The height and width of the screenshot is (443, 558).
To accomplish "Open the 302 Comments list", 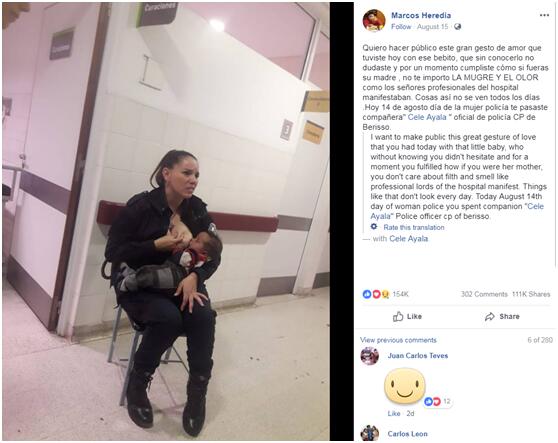I will point(484,294).
